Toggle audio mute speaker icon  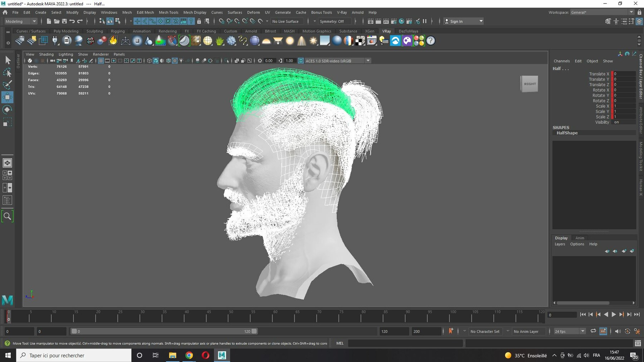[618, 331]
